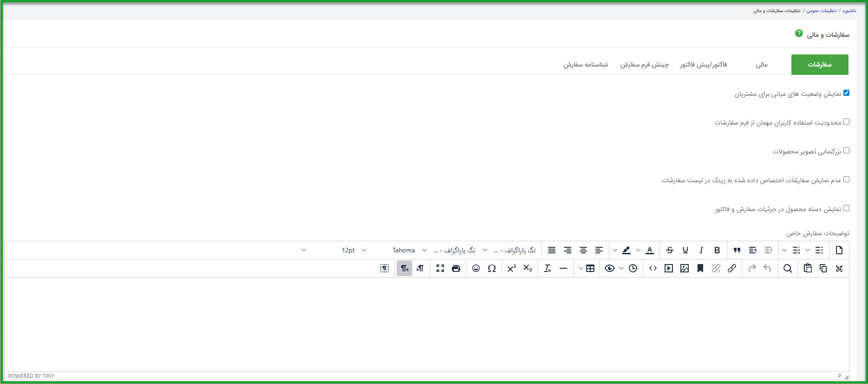Set left-to-right text direction
This screenshot has height=384, width=868.
(x=420, y=268)
